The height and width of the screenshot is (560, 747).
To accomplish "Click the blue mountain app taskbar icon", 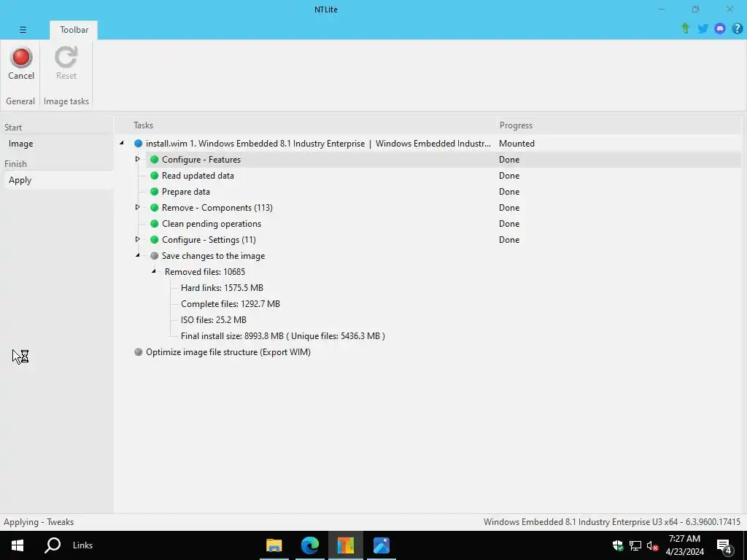I will click(381, 545).
